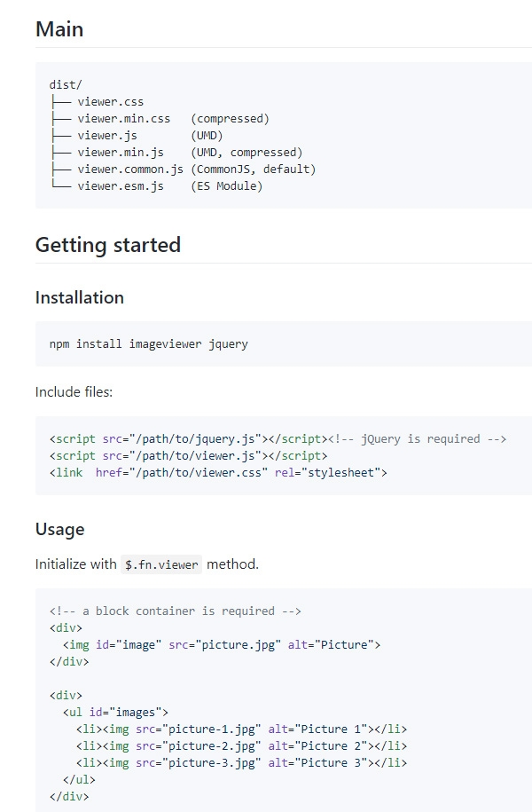The width and height of the screenshot is (532, 812).
Task: Click the Usage subheading
Action: pos(59,529)
